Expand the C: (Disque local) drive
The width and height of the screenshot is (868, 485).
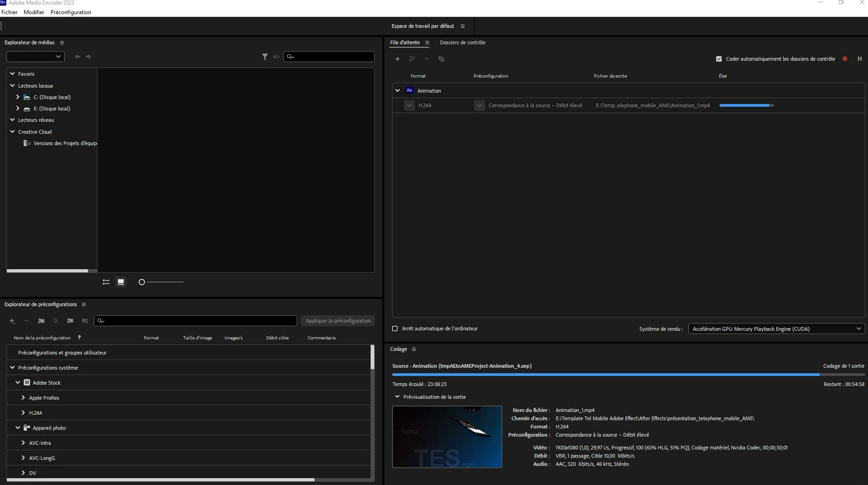[18, 97]
